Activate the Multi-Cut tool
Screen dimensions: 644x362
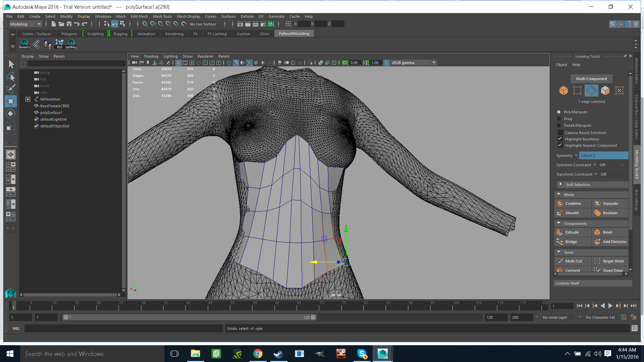(572, 261)
